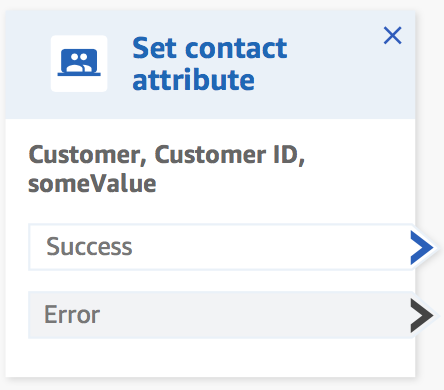
Task: Click the 'someValue' text in the description
Action: [92, 184]
